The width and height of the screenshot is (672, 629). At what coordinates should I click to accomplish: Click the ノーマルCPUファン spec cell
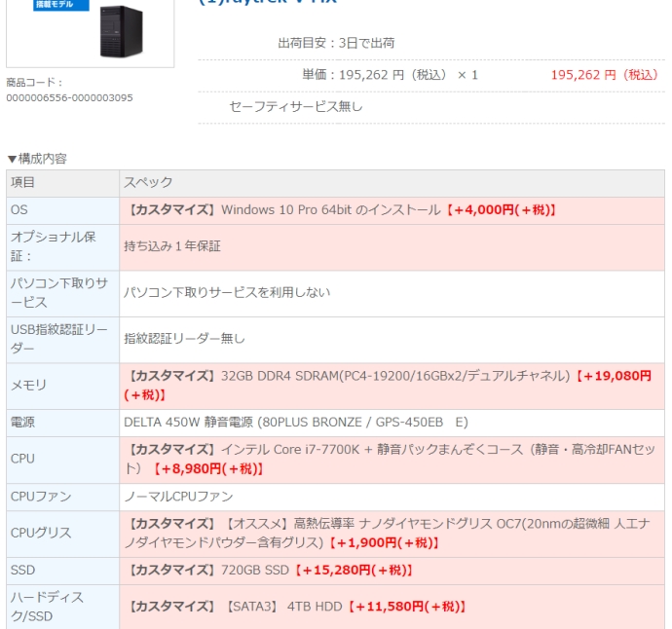coord(178,497)
